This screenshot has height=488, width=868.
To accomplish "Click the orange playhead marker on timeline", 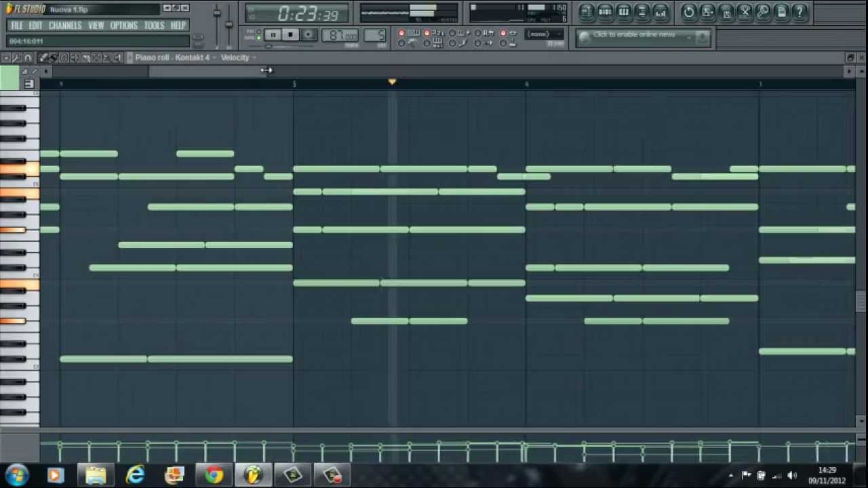I will pos(392,82).
